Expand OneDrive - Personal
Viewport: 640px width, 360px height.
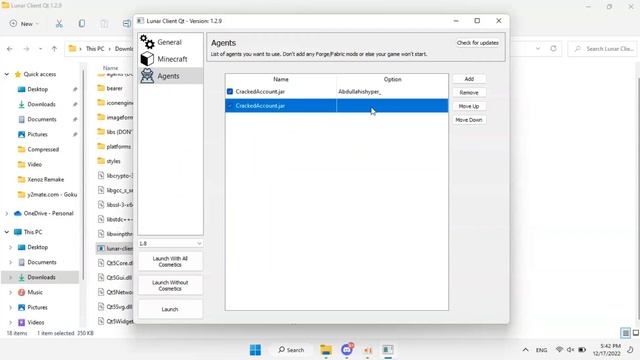7,213
